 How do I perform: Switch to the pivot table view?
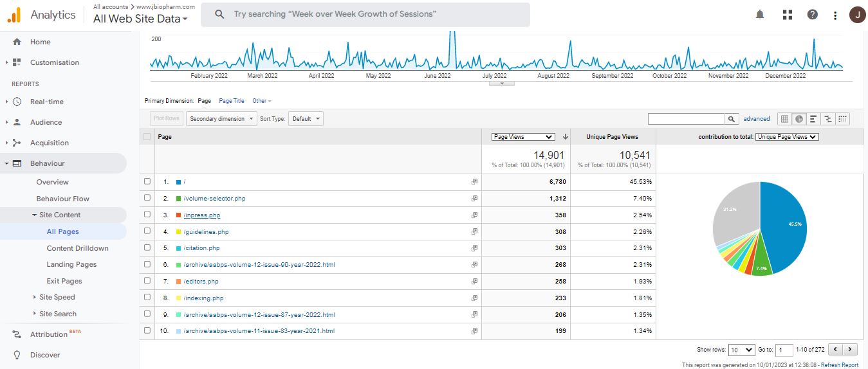[x=843, y=119]
